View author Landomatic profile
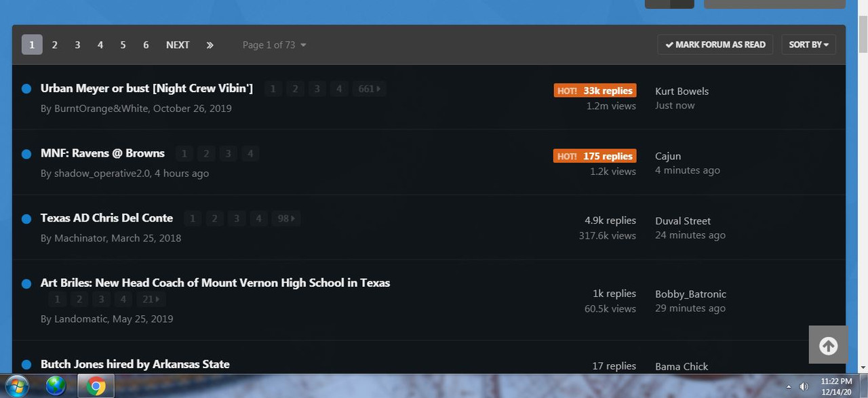This screenshot has width=868, height=398. pyautogui.click(x=81, y=319)
